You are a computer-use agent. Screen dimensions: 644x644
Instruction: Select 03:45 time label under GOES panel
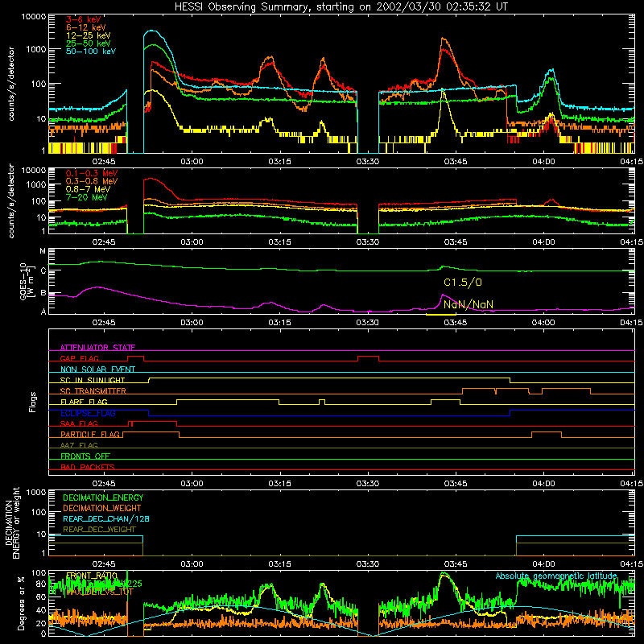click(x=456, y=323)
